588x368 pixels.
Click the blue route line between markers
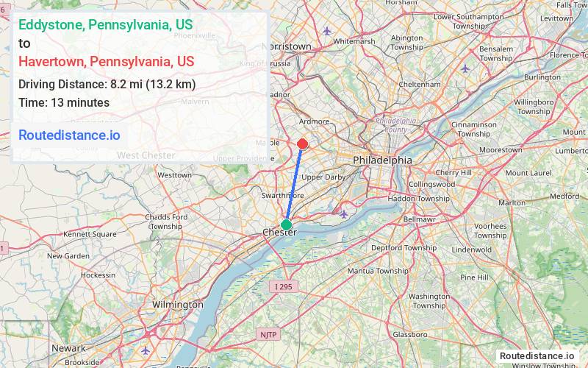[295, 185]
